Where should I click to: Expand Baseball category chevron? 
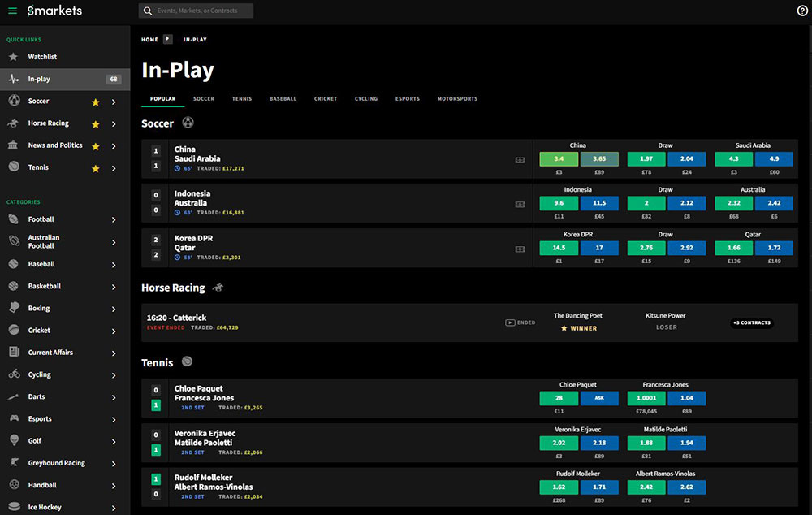pyautogui.click(x=114, y=265)
